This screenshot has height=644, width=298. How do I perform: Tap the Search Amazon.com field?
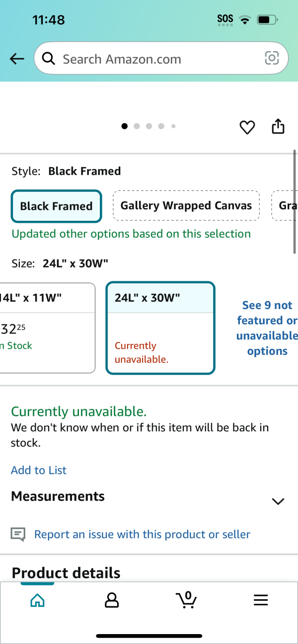click(x=161, y=59)
